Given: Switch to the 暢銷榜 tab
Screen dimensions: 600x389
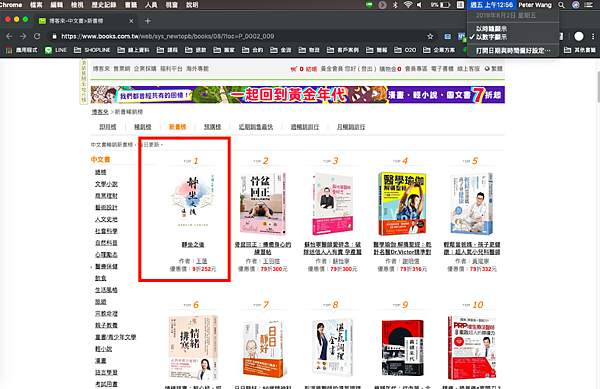Looking at the screenshot, I should click(x=142, y=127).
